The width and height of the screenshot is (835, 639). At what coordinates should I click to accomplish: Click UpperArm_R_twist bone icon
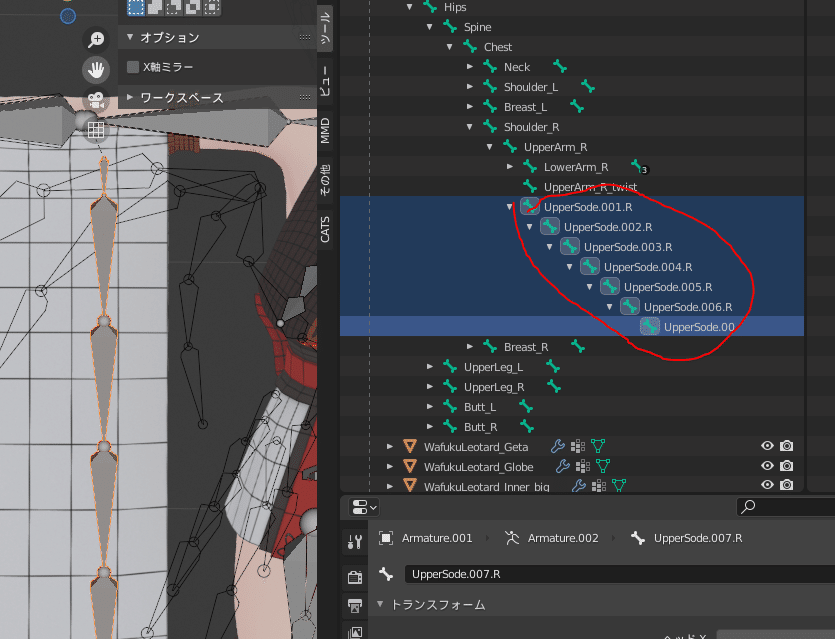[529, 186]
